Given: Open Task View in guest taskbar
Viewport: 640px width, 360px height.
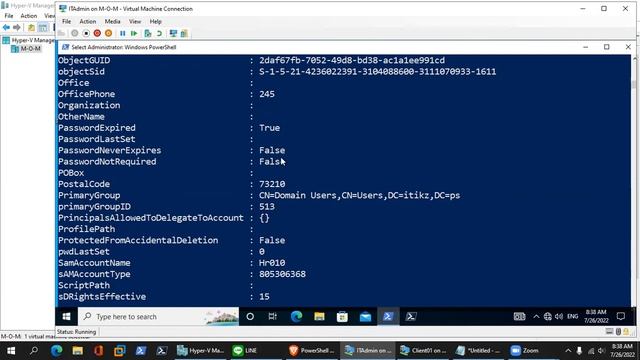Looking at the screenshot, I should pyautogui.click(x=273, y=316).
